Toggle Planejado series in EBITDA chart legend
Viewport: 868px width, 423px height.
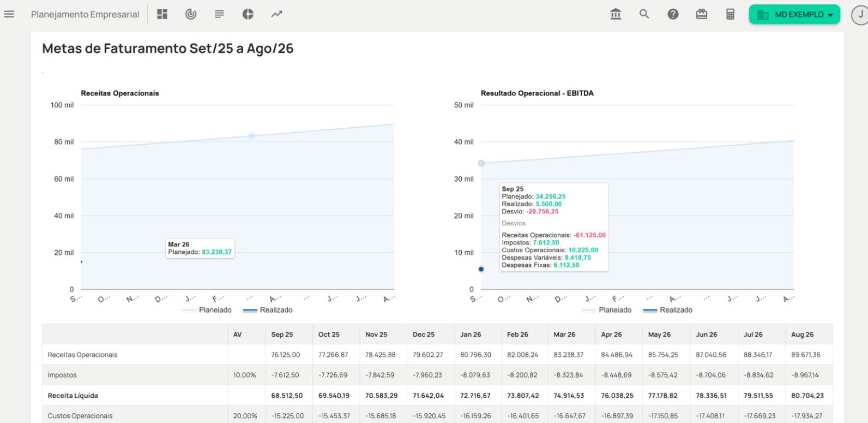(x=614, y=310)
